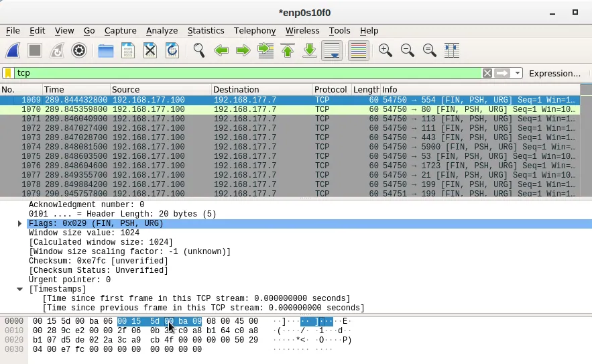592x364 pixels.
Task: Select packet number 1076 to port 1723
Action: [290, 166]
